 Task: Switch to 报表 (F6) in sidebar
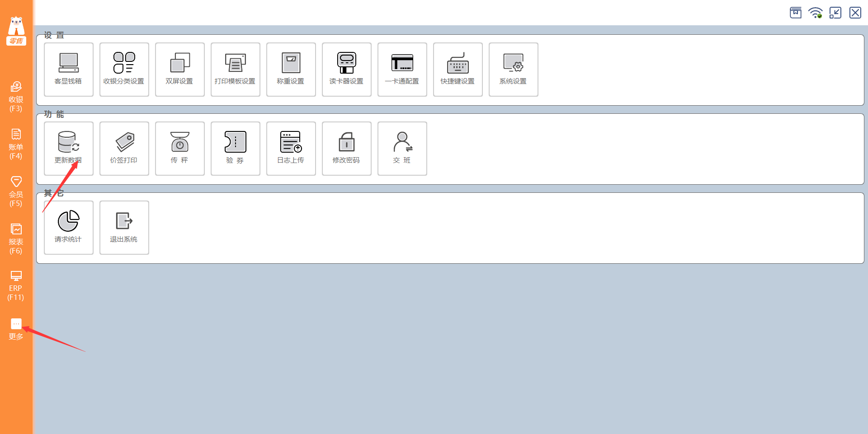(16, 239)
